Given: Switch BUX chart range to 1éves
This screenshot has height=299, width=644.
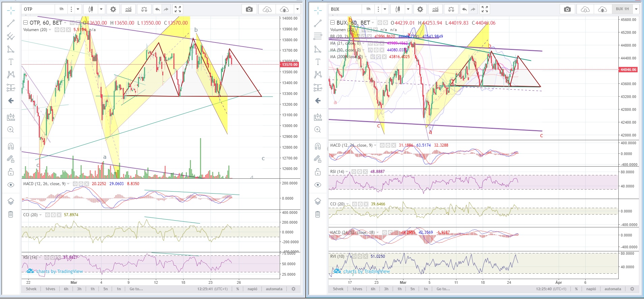Looking at the screenshot, I should click(357, 289).
